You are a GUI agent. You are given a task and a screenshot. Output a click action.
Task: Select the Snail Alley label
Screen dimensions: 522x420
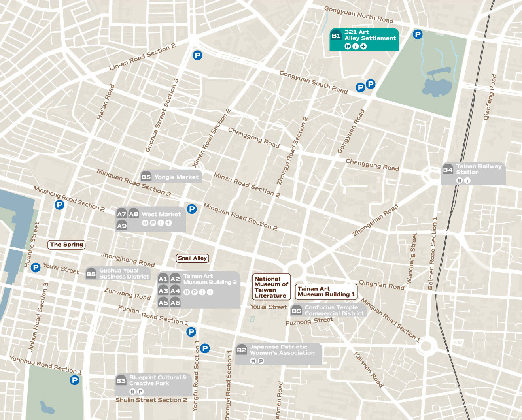[x=192, y=258]
